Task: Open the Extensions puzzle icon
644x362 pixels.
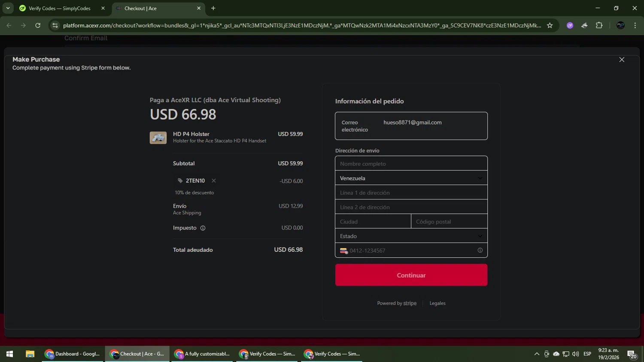Action: tap(599, 25)
